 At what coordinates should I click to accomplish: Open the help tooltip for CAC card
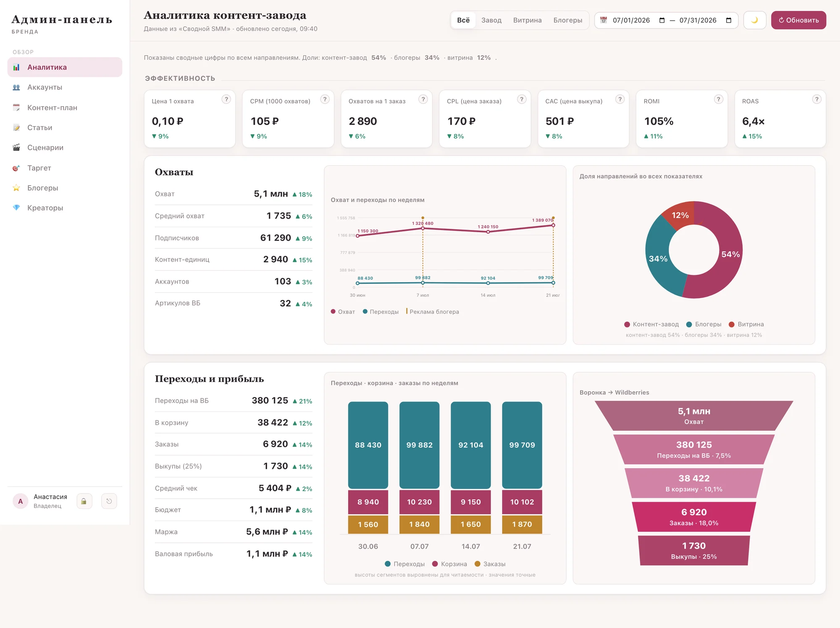[x=620, y=99]
